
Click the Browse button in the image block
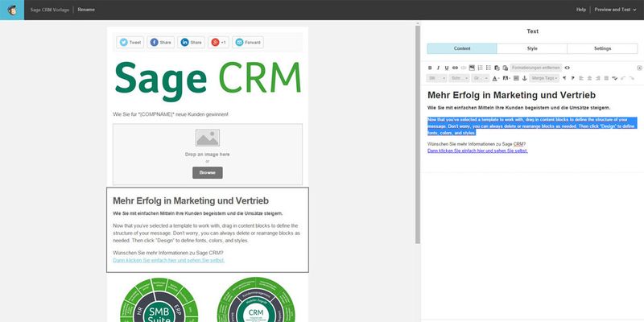tap(208, 172)
